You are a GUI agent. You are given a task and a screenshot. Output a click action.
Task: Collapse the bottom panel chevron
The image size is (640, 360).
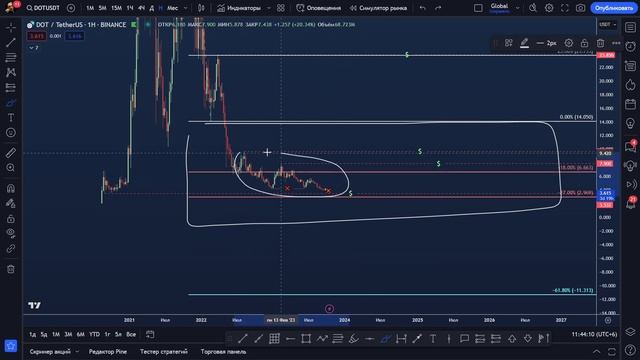596,351
